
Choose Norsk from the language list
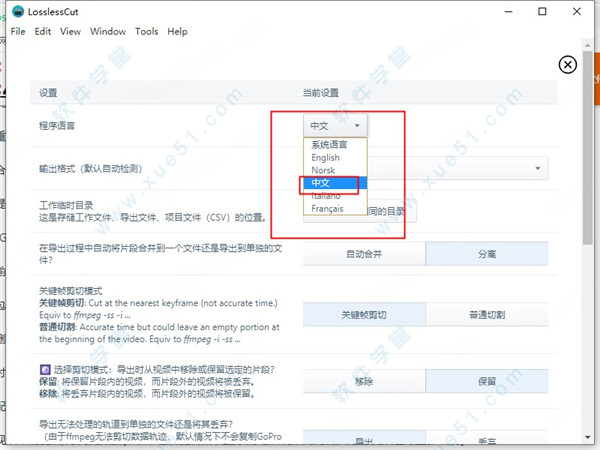click(335, 170)
